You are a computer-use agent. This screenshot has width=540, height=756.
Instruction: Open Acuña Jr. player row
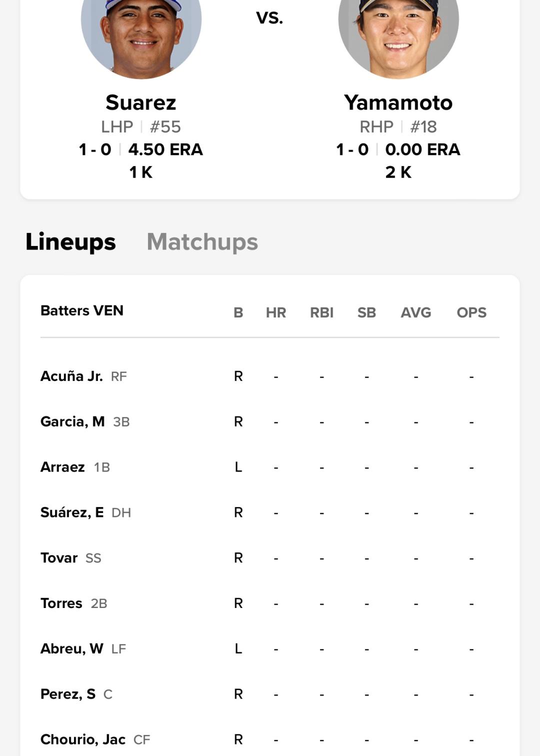tap(71, 376)
